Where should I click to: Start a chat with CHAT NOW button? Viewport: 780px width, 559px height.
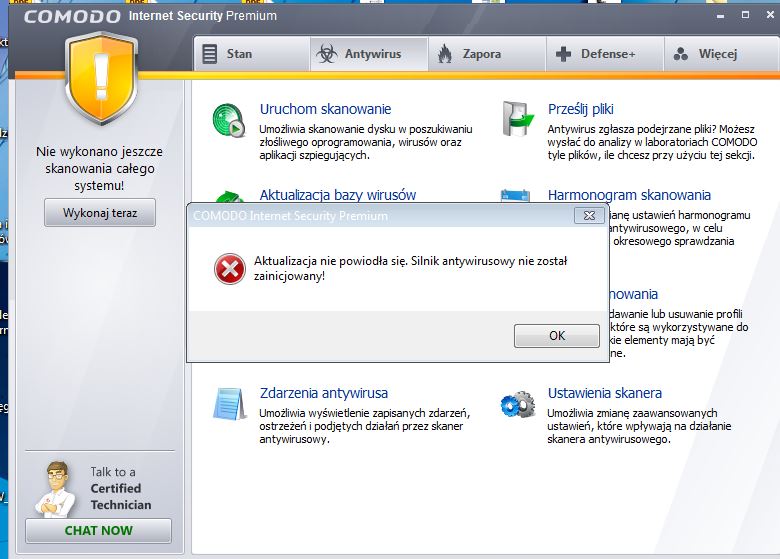tap(98, 531)
